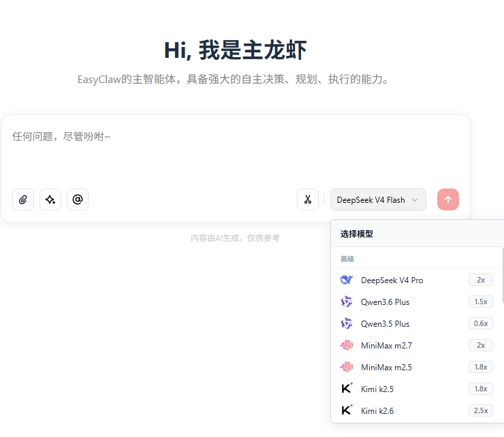Image resolution: width=504 pixels, height=437 pixels.
Task: Select the DeepSeek V4 Pro model
Action: pyautogui.click(x=416, y=280)
